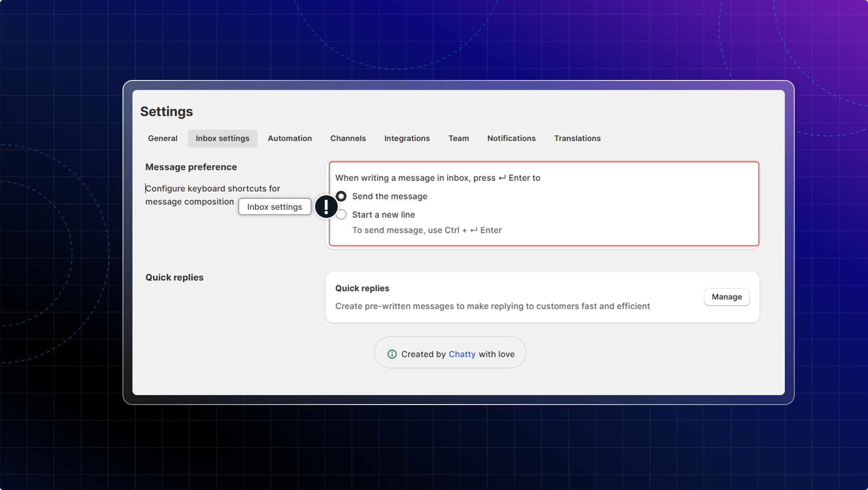
Task: Go to the Channels tab
Action: point(348,138)
